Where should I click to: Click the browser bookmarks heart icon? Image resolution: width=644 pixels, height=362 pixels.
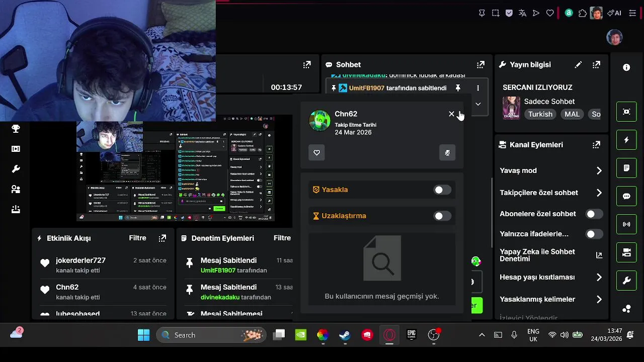pos(550,13)
